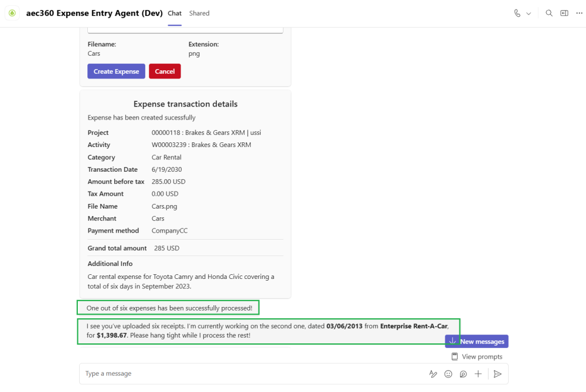Click the Create Expense button
The width and height of the screenshot is (586, 392).
pos(116,71)
